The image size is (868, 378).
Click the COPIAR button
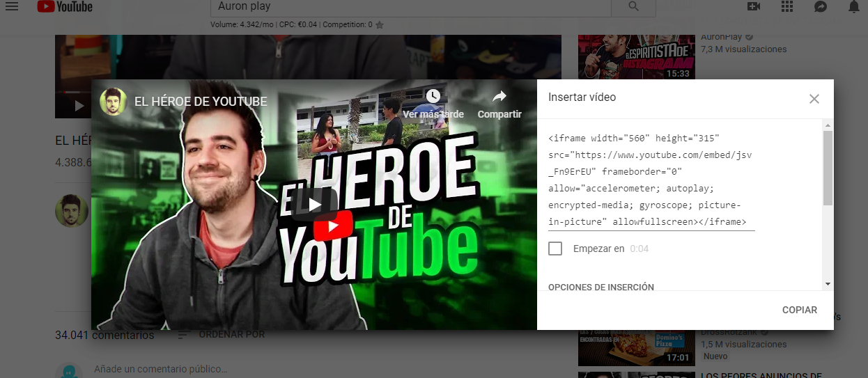click(800, 310)
